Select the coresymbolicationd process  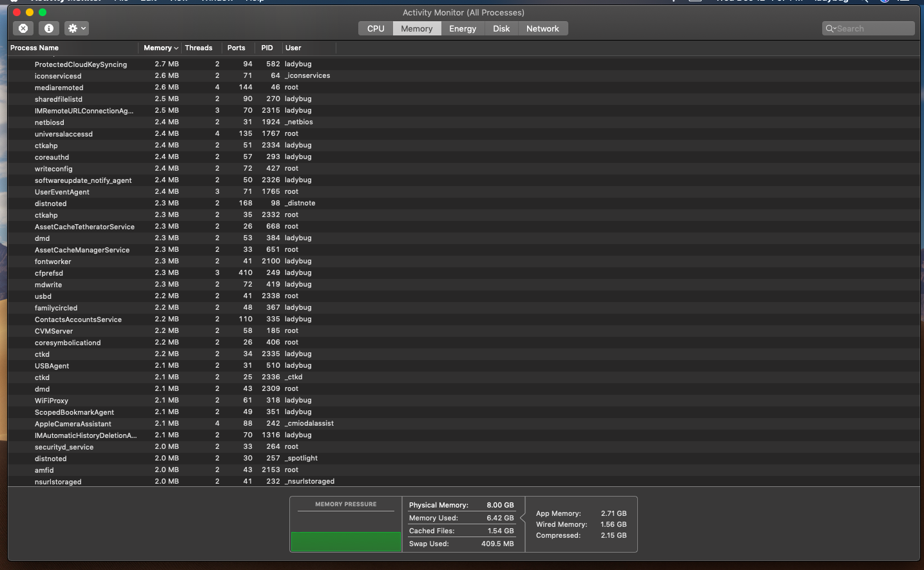(x=463, y=343)
